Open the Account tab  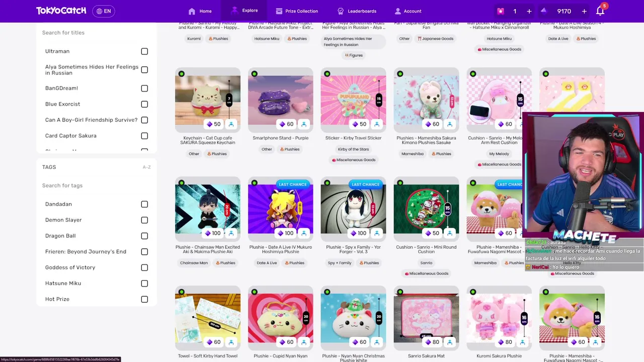tap(408, 11)
